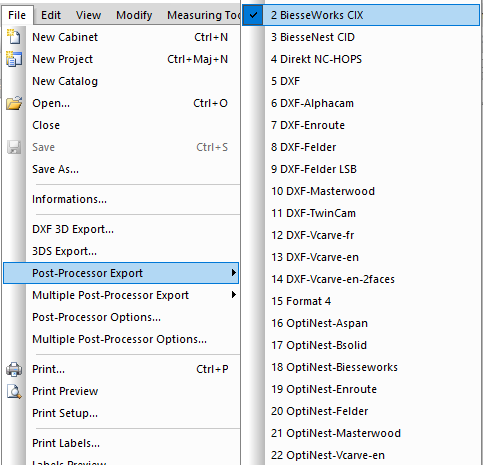Select 4 Direkt NC-HOPS post-processor
The width and height of the screenshot is (483, 465).
point(361,59)
